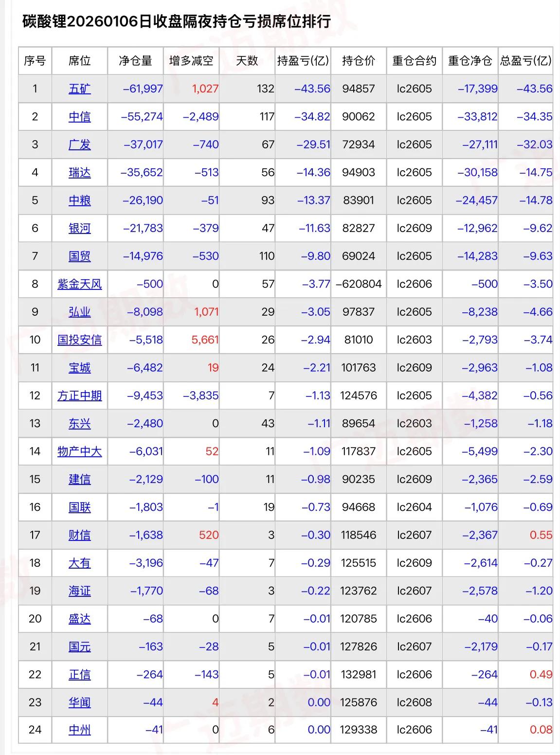Click the red change value 5,661
The image size is (560, 755).
pos(205,340)
